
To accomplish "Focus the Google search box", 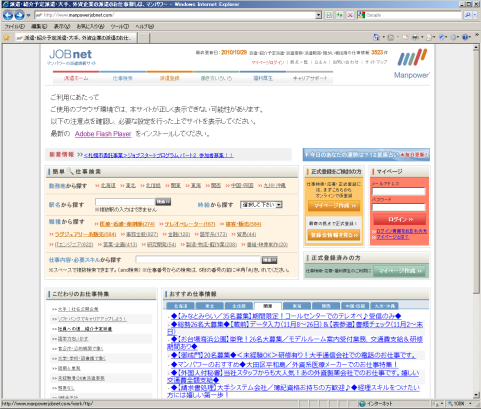I will point(413,15).
